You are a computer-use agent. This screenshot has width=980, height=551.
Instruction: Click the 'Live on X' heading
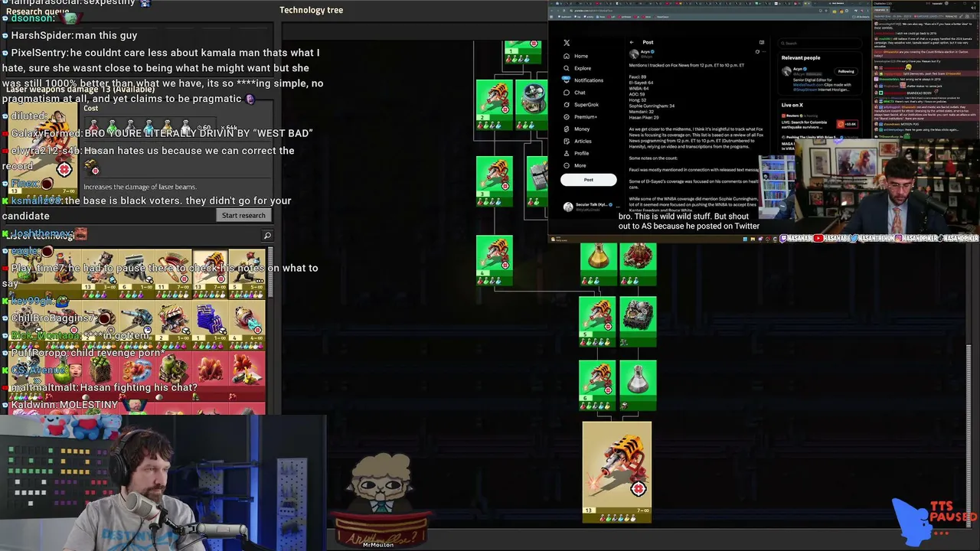coord(792,105)
